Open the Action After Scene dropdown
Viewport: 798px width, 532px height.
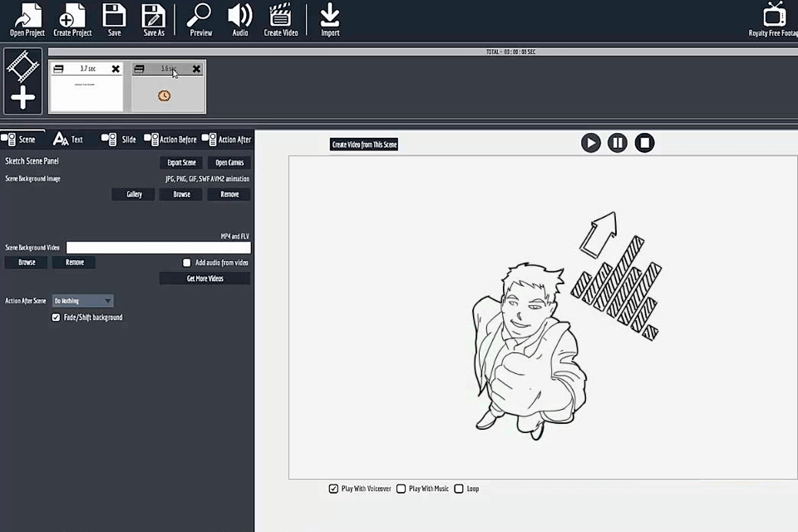82,300
